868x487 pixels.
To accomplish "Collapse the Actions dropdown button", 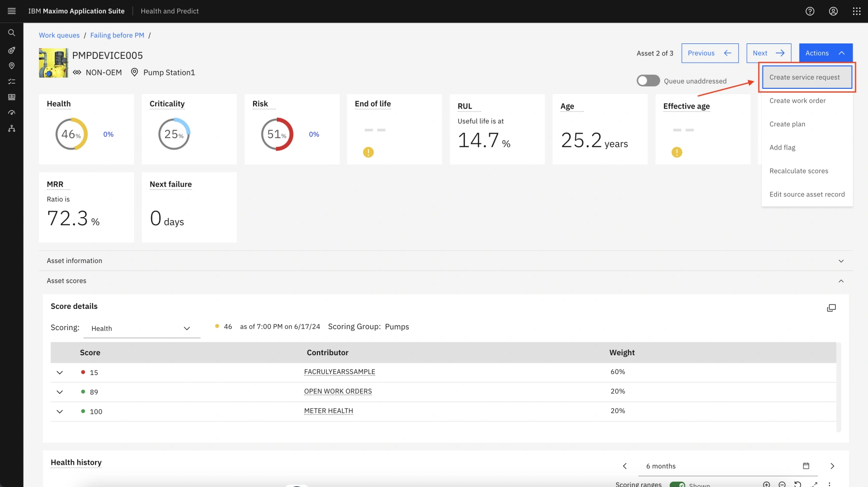I will coord(826,53).
